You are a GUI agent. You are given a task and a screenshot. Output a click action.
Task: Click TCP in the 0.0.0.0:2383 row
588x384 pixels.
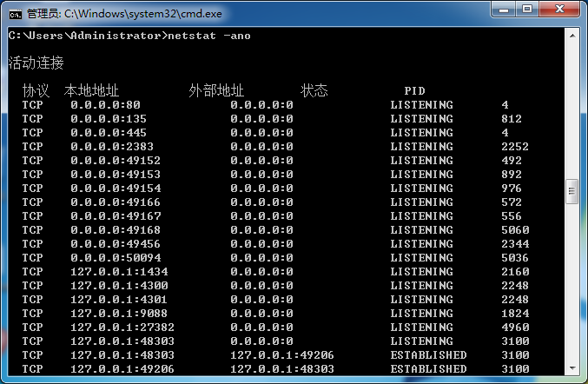coord(32,147)
